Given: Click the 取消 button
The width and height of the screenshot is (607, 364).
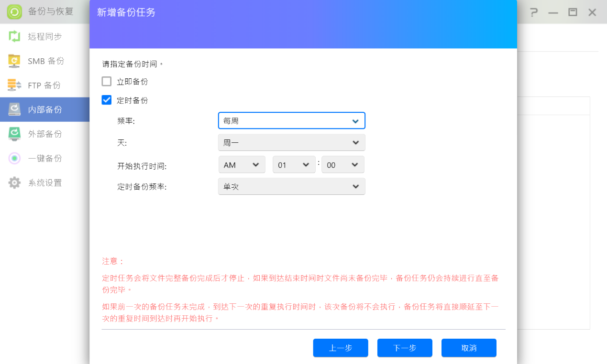Looking at the screenshot, I should coord(469,348).
